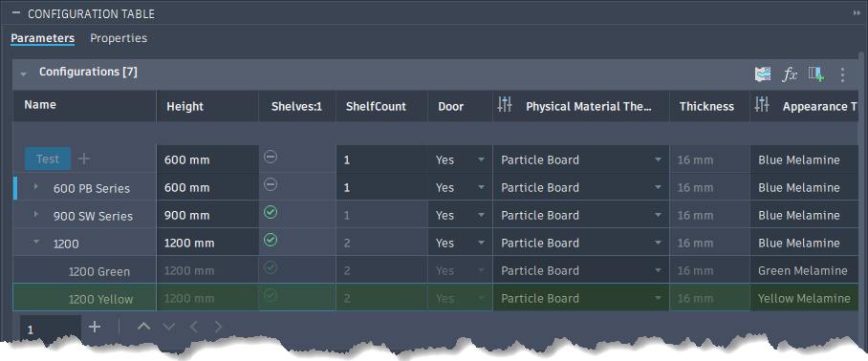The image size is (868, 361).
Task: Click the double-arrow expand icon in panel header
Action: [x=857, y=13]
